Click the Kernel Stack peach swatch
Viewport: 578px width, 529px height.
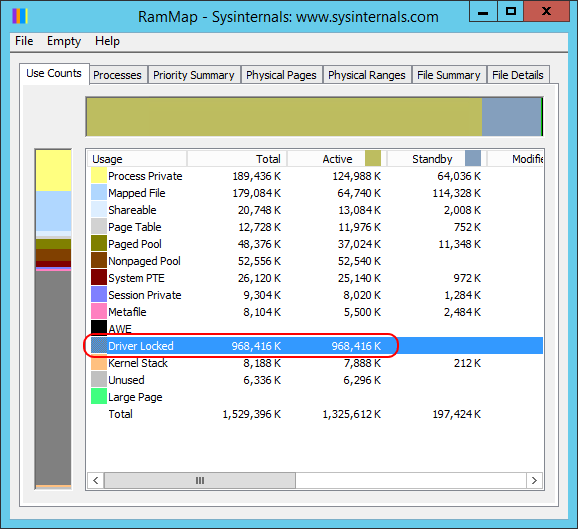99,363
